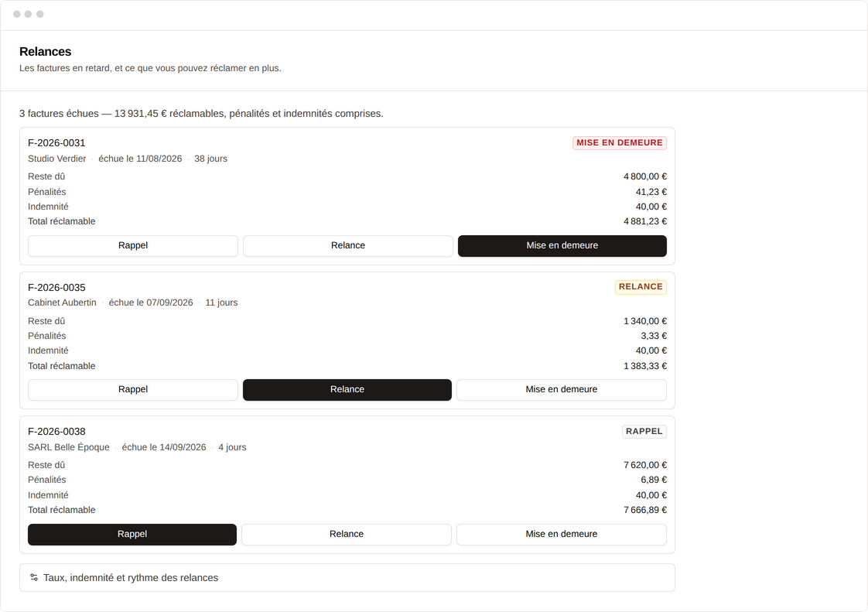Click Rappel for SARL Belle Époque
The height and width of the screenshot is (612, 868).
pos(132,535)
